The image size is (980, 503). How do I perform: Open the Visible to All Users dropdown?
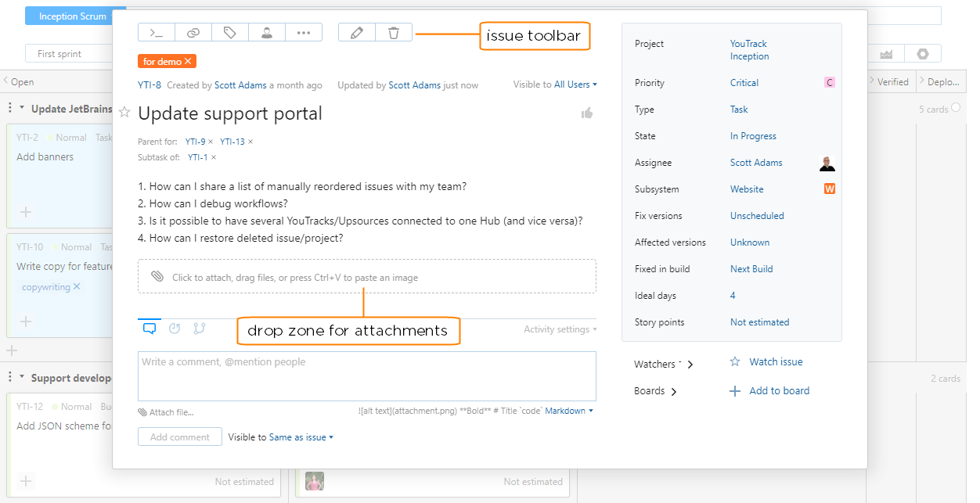pos(575,84)
